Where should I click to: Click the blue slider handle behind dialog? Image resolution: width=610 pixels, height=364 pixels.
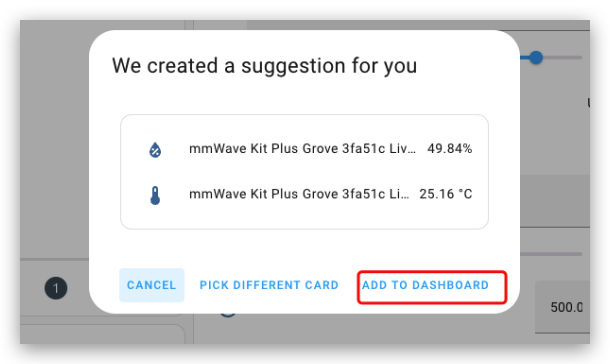point(536,58)
